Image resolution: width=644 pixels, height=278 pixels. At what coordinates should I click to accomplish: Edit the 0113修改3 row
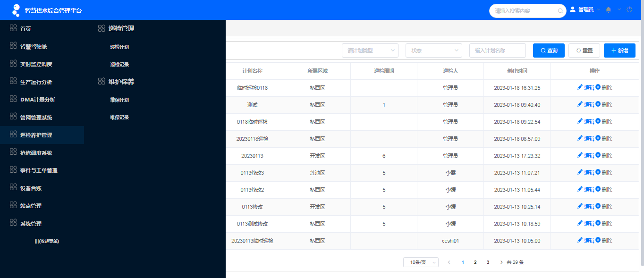point(585,173)
